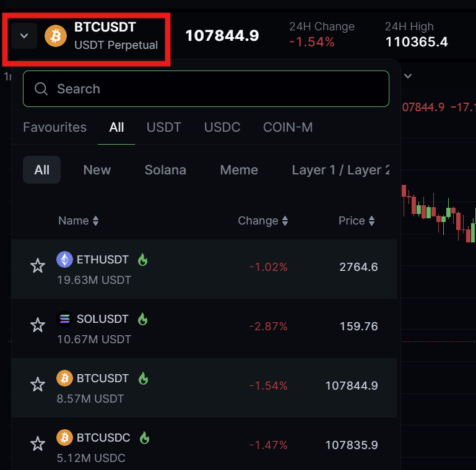Switch to the Favourites tab

click(54, 127)
